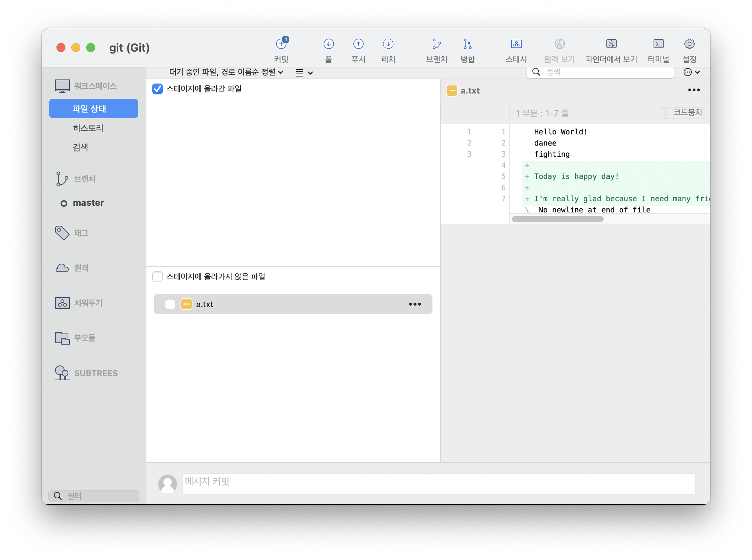Open the Branch (브랜치) toolbar icon
752x560 pixels.
[437, 44]
